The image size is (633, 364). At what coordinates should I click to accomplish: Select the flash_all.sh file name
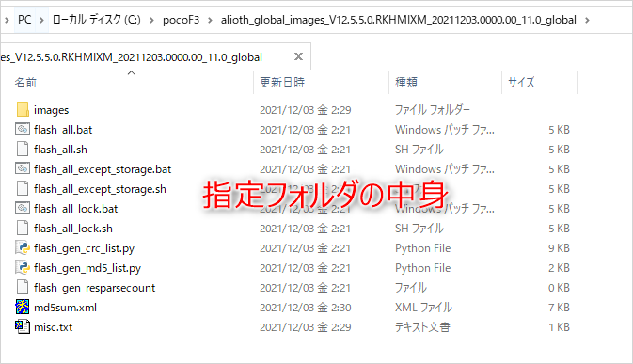(x=60, y=150)
